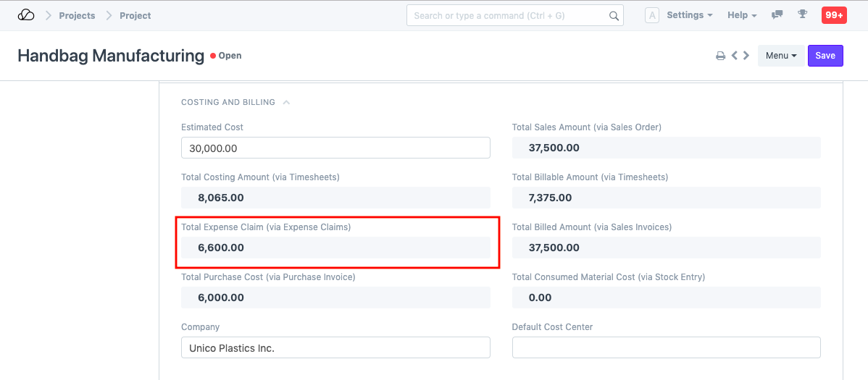
Task: Open the Menu dropdown button
Action: point(780,56)
